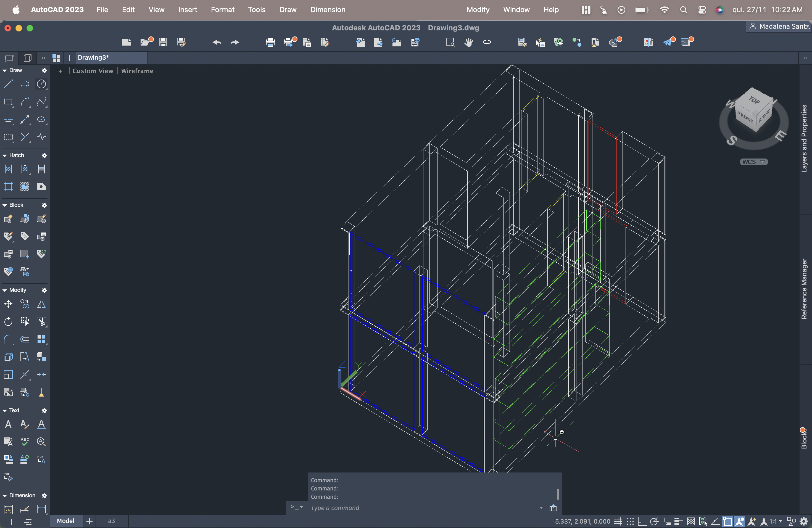The width and height of the screenshot is (812, 528).
Task: Click the Plot print icon in toolbar
Action: point(270,42)
